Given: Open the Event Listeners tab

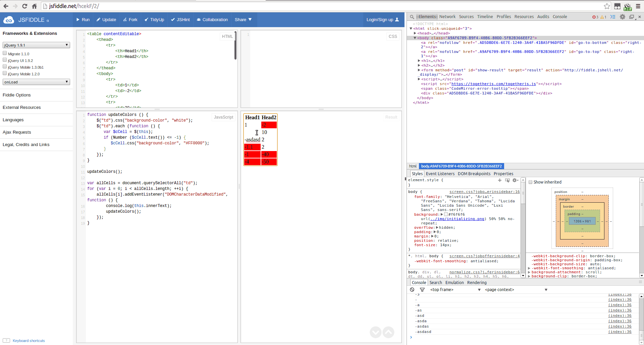Looking at the screenshot, I should (440, 174).
